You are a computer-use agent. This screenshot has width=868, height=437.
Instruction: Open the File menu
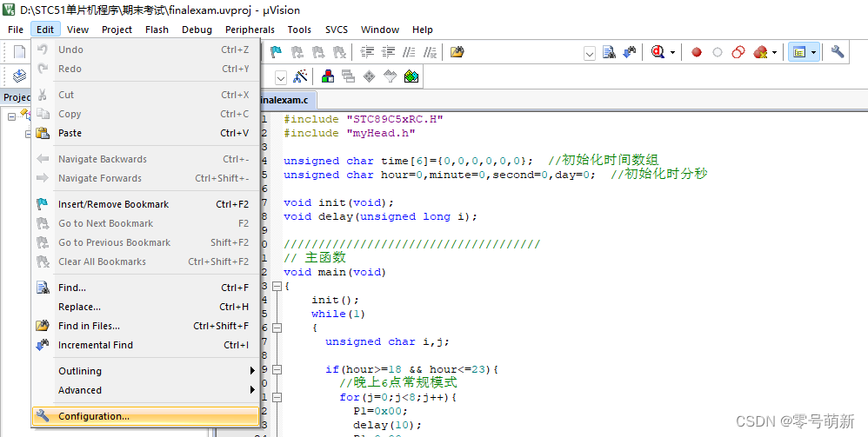[x=16, y=30]
